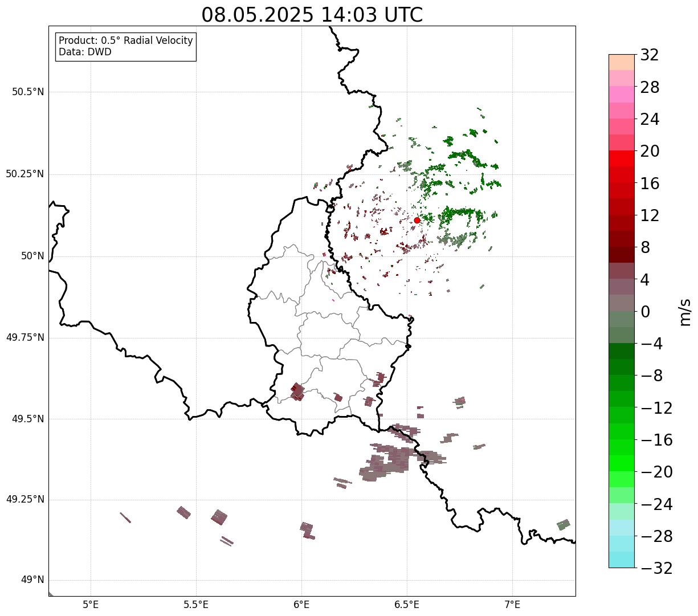Click the title "08.05.2025 14:03 UTC"
This screenshot has height=616, width=698.
[x=312, y=15]
